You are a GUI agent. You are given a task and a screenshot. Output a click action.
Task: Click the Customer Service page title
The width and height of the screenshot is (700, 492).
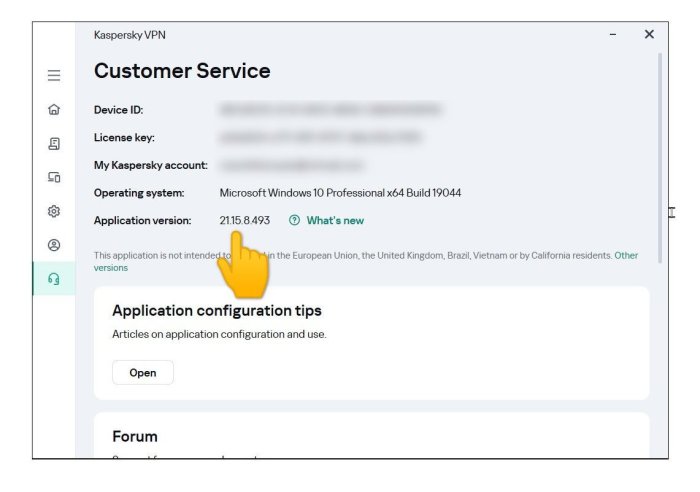tap(182, 71)
